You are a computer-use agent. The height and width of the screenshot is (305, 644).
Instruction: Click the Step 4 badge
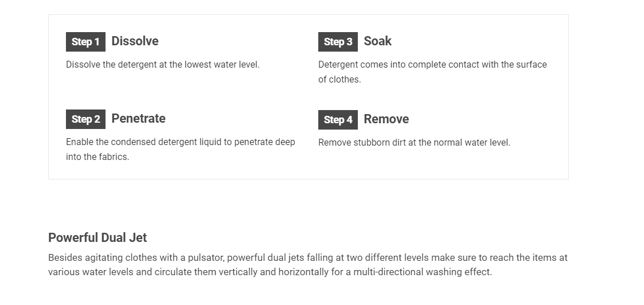coord(338,119)
